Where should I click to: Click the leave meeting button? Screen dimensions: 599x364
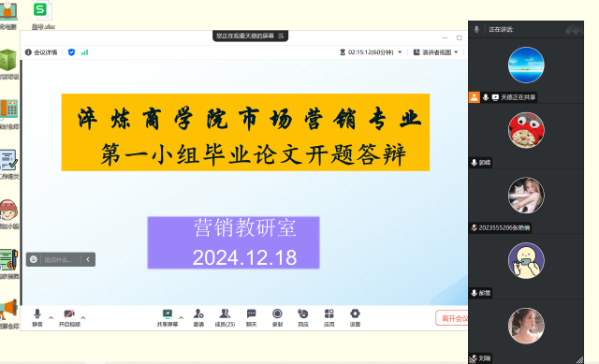click(x=452, y=318)
